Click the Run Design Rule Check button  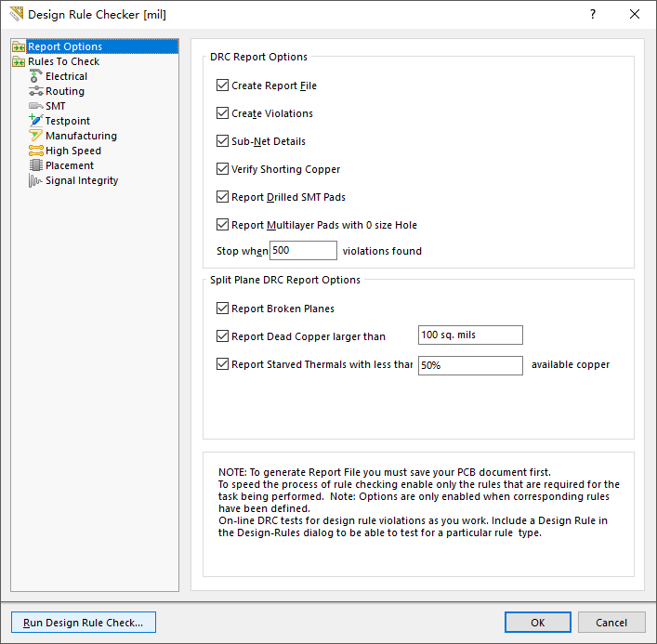click(84, 623)
